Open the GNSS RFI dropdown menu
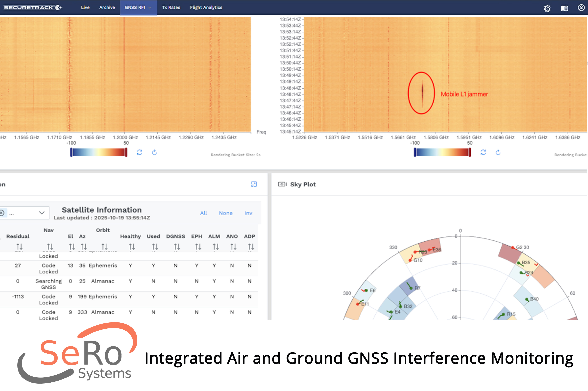Image resolution: width=588 pixels, height=391 pixels. click(x=138, y=8)
